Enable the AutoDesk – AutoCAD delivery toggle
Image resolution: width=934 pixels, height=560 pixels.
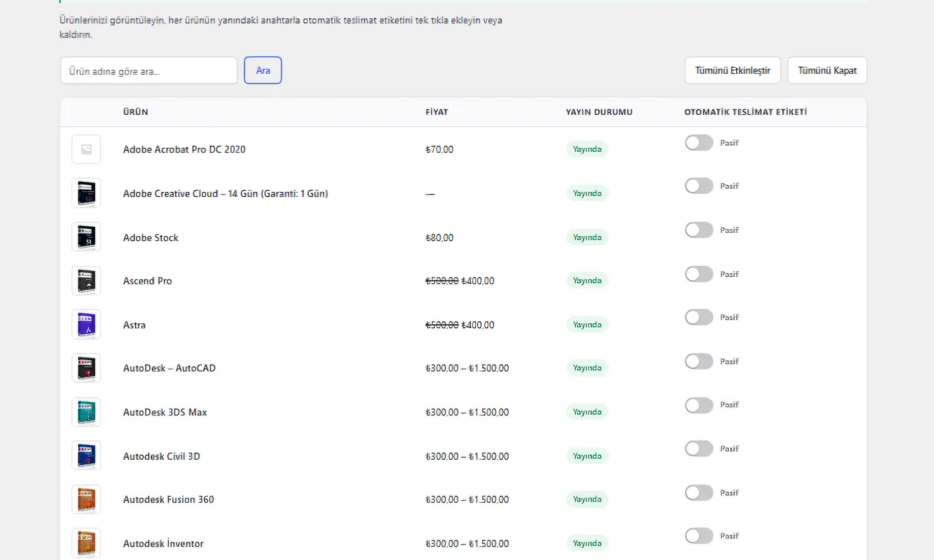[699, 361]
